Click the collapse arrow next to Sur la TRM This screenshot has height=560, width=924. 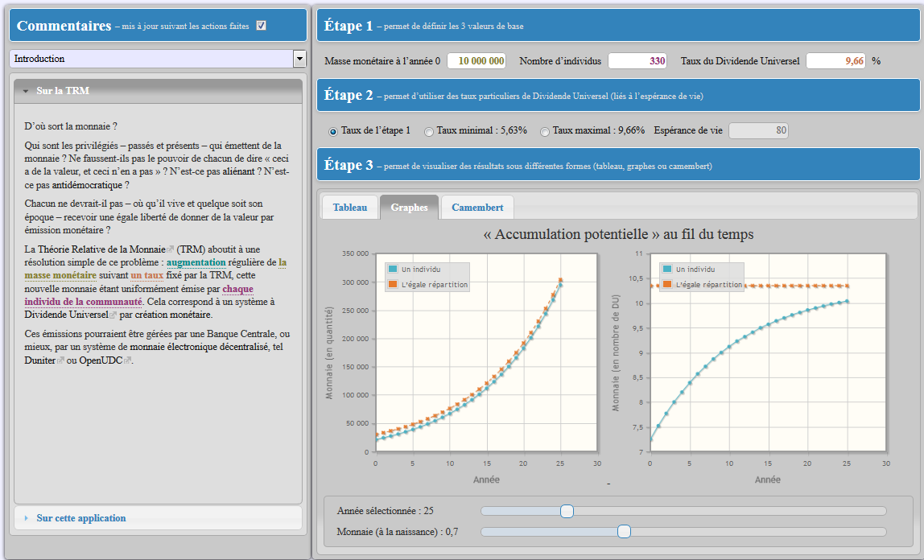[x=26, y=91]
